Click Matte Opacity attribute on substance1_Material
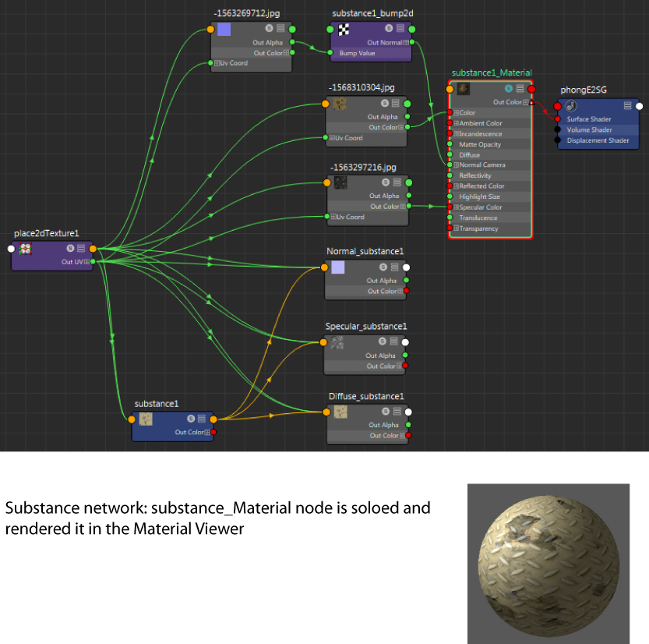Image resolution: width=649 pixels, height=644 pixels. click(480, 144)
